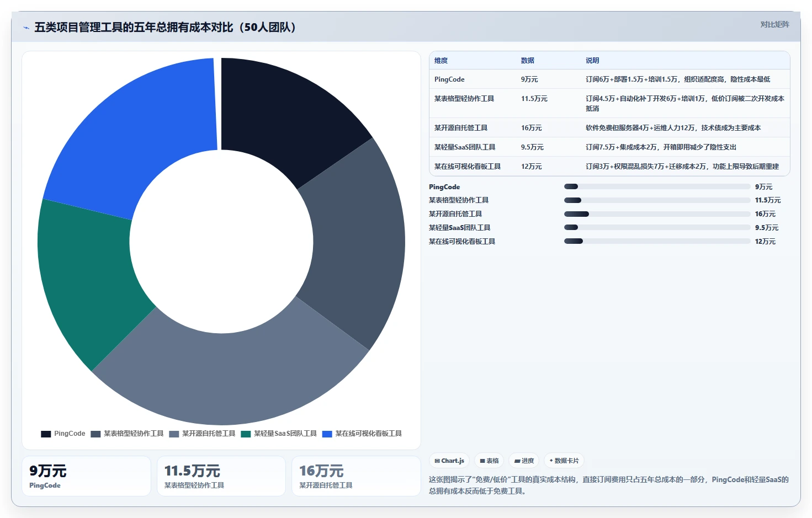
Task: Click the 对比矩阵 label in the header
Action: [774, 24]
